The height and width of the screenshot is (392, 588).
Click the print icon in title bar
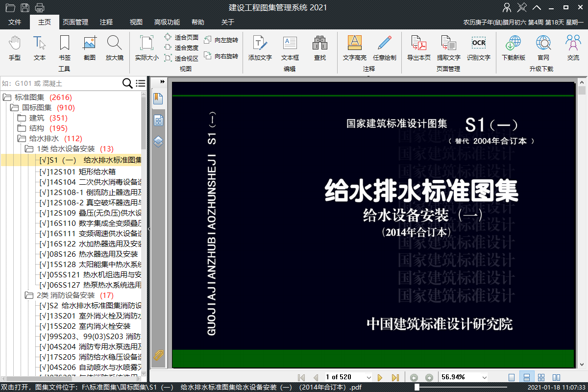40,7
